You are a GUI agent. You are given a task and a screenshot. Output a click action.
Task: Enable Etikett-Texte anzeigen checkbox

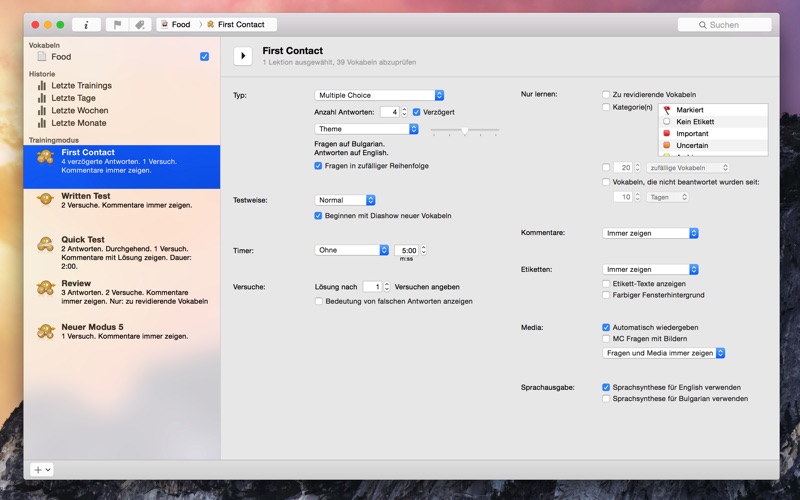click(x=606, y=284)
